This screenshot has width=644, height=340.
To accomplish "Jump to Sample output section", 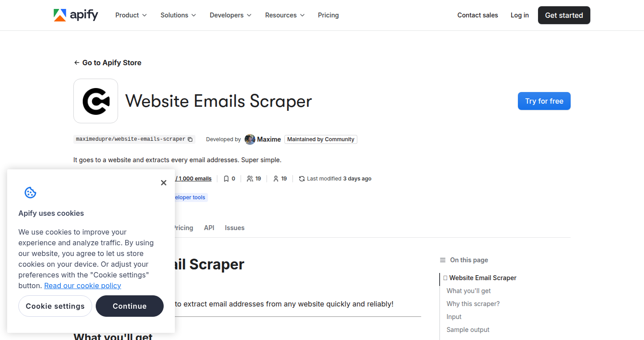I will [x=468, y=330].
